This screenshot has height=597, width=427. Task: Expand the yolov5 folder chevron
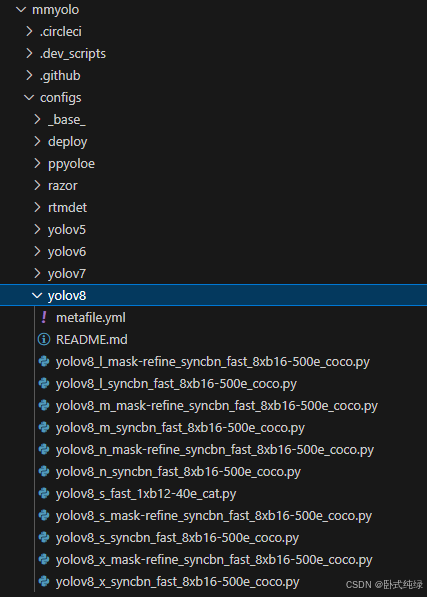click(x=37, y=230)
